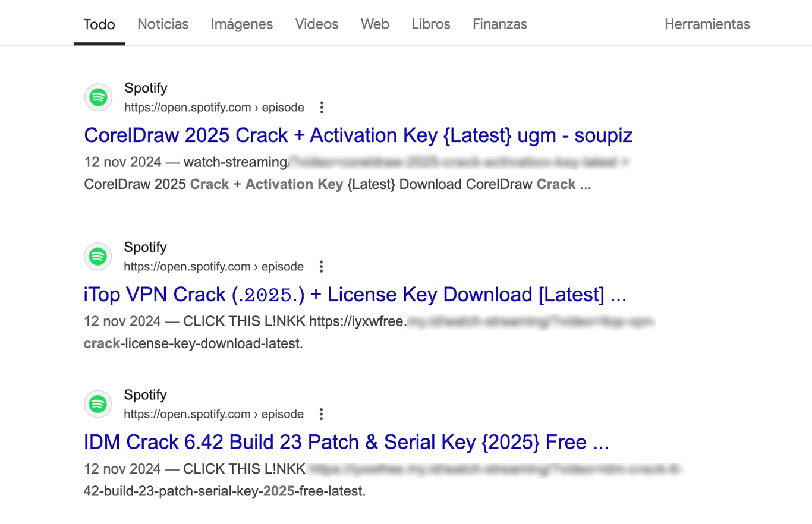Select the Todo tab
Image resolution: width=812 pixels, height=524 pixels.
click(x=99, y=24)
